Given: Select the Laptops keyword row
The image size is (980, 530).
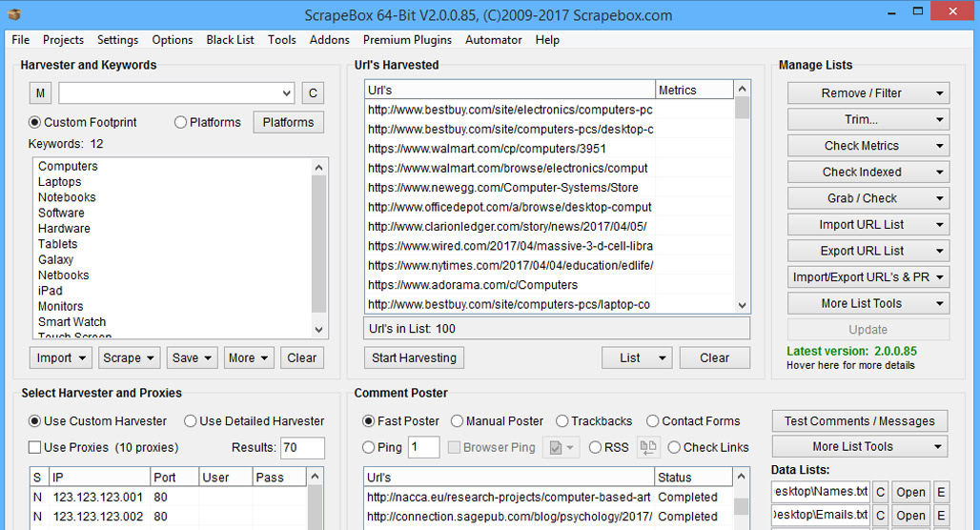Looking at the screenshot, I should tap(59, 182).
